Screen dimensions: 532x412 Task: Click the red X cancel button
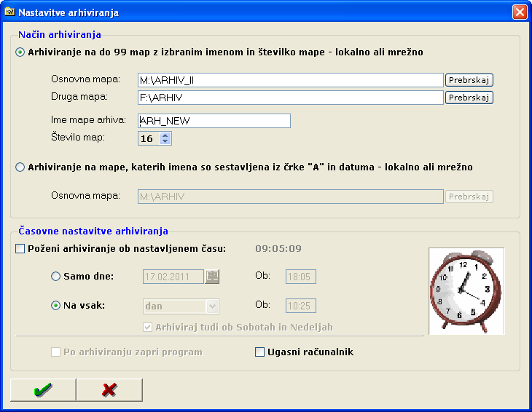pos(109,390)
